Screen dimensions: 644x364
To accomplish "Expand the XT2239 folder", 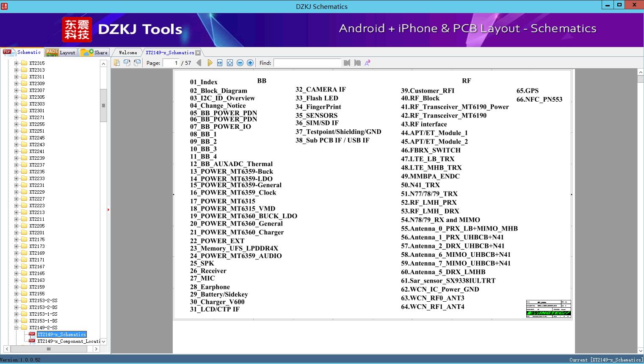I will coord(17,158).
